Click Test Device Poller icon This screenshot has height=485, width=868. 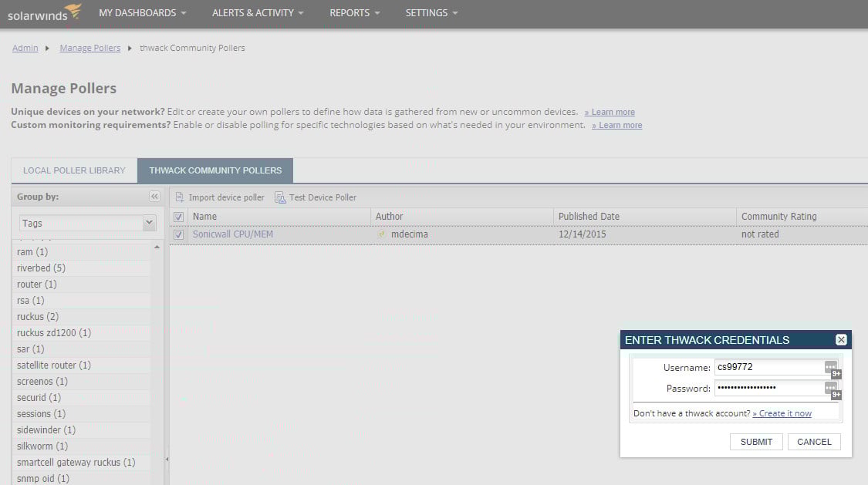pyautogui.click(x=280, y=197)
